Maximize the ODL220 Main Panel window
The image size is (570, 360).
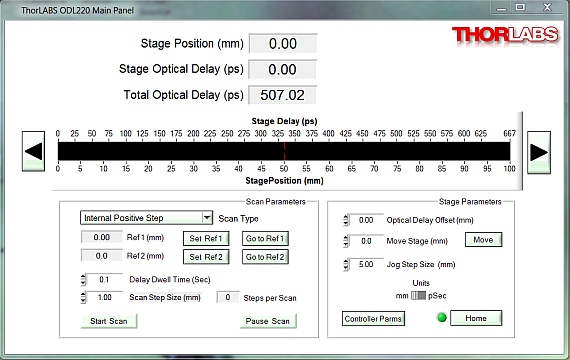pos(521,7)
